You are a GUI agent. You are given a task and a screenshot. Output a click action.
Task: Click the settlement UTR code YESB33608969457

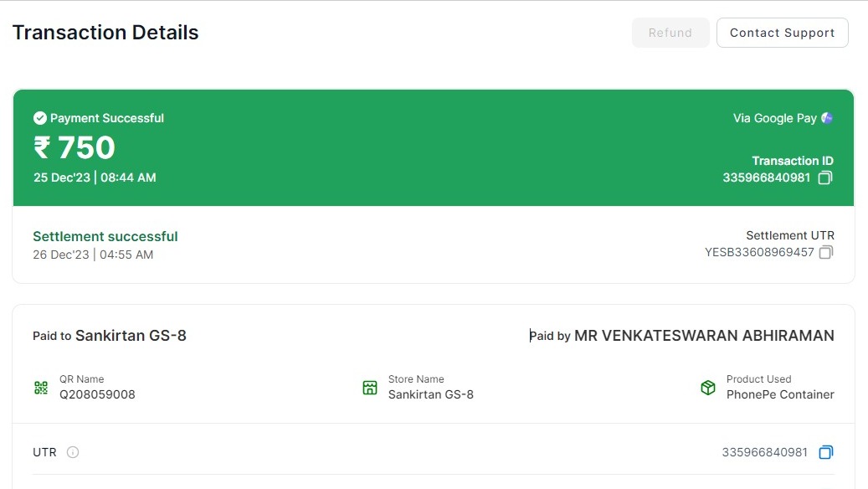click(x=759, y=252)
